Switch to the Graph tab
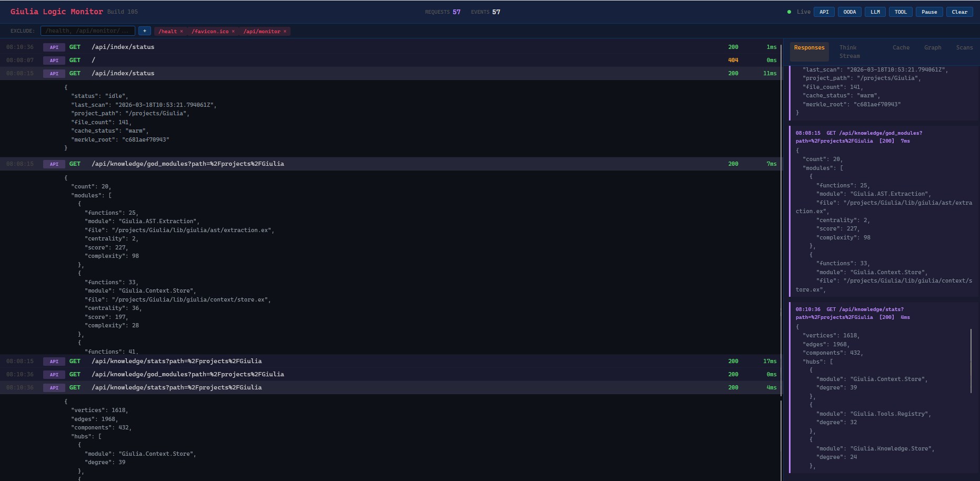 [933, 47]
